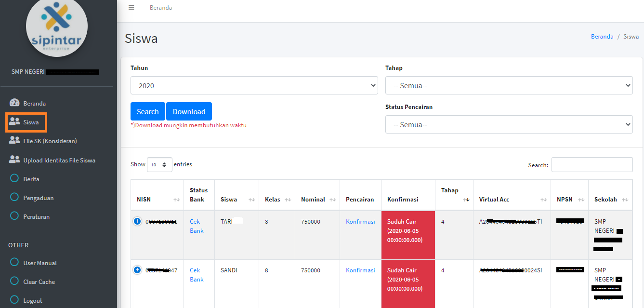
Task: Click the hamburger menu icon
Action: (131, 7)
